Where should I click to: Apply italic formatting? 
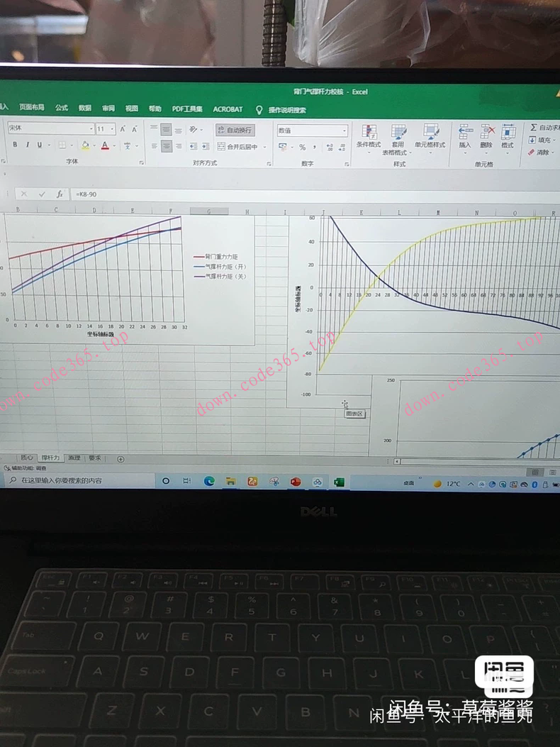27,145
